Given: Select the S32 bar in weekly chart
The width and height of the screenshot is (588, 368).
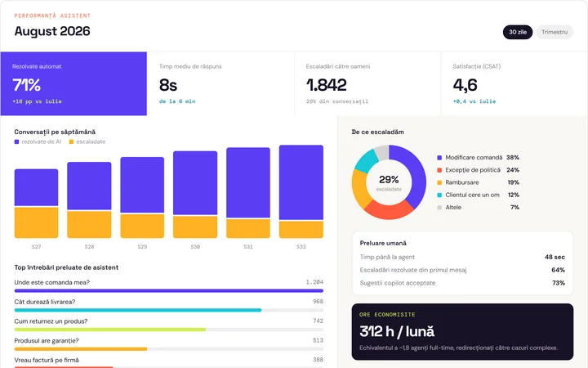Looking at the screenshot, I should click(301, 191).
